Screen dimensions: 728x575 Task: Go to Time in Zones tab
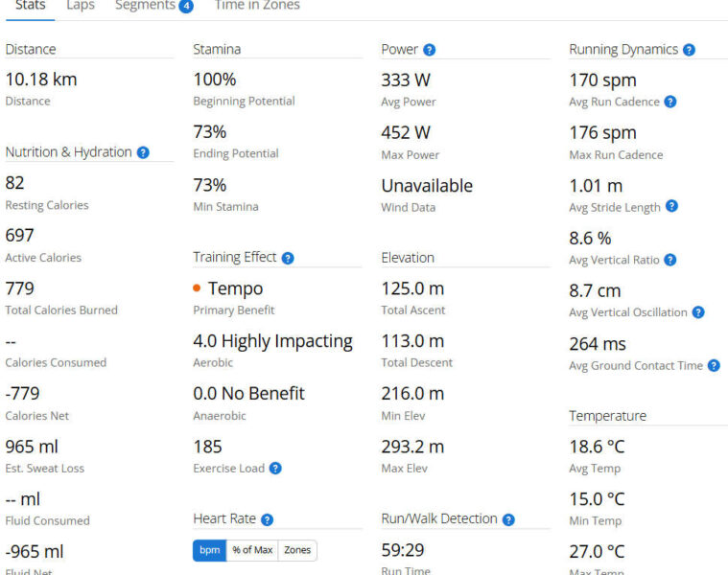[x=256, y=6]
